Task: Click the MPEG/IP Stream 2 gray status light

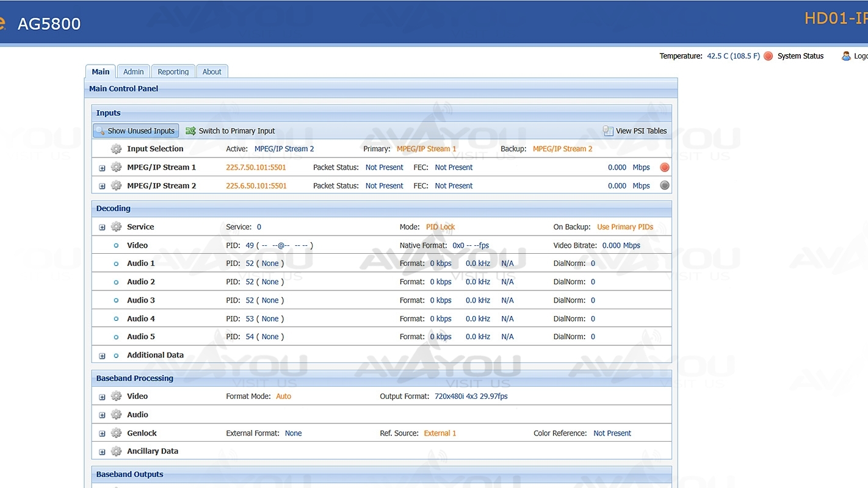Action: [665, 185]
